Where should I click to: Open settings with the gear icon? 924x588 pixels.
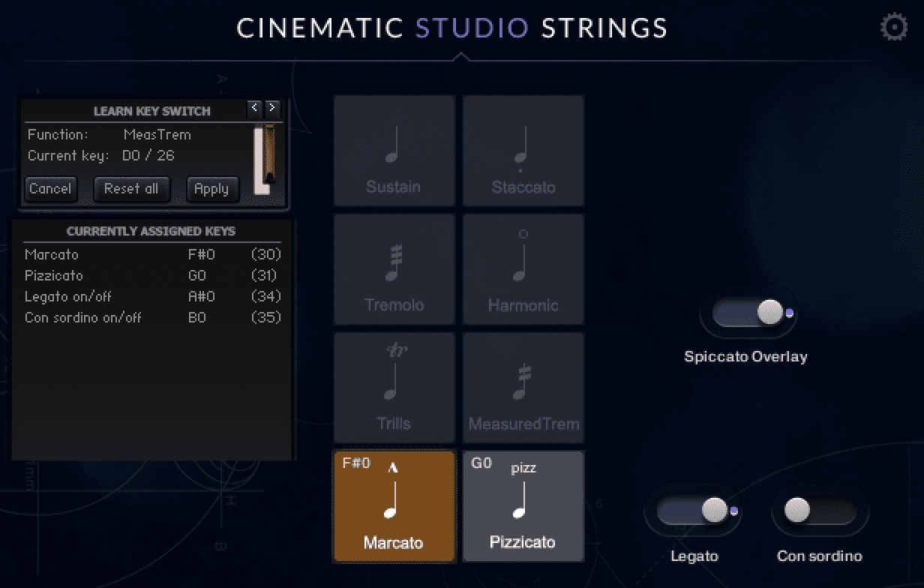click(892, 28)
